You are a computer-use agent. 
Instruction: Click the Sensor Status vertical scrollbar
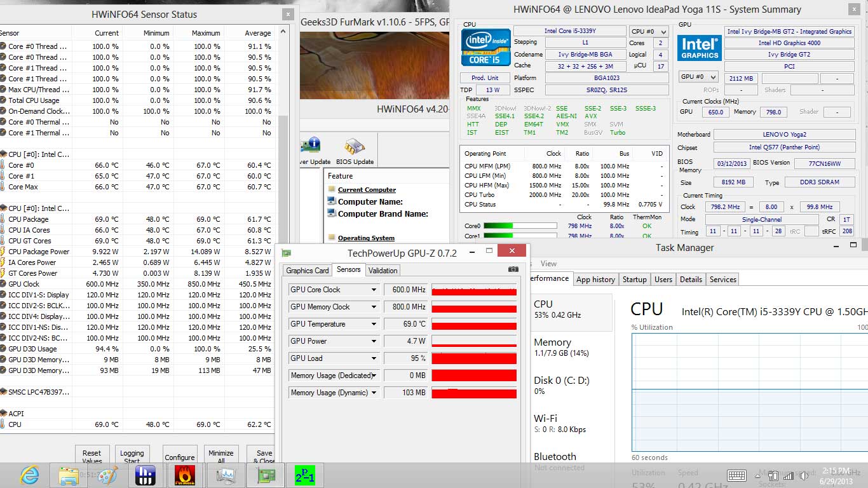pyautogui.click(x=283, y=229)
